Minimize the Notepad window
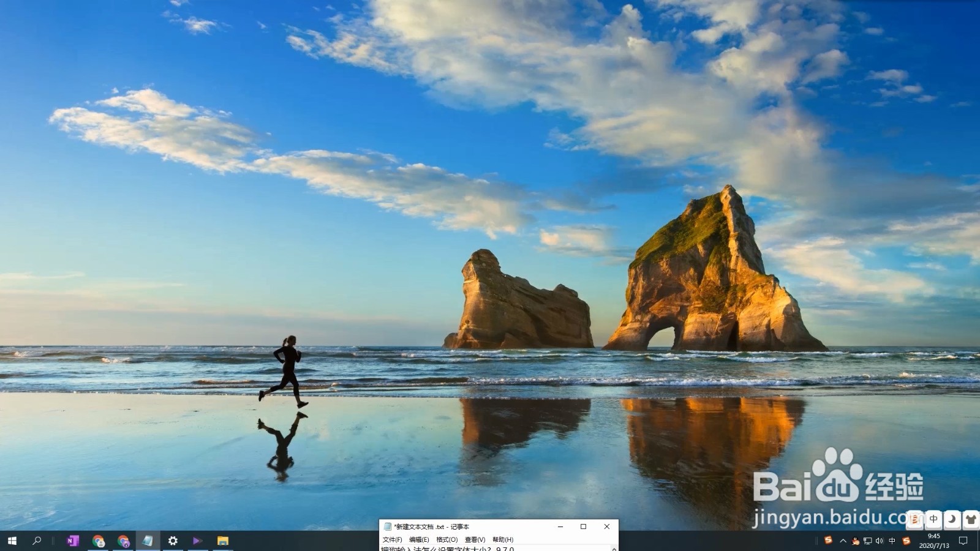The width and height of the screenshot is (980, 551). [x=560, y=527]
